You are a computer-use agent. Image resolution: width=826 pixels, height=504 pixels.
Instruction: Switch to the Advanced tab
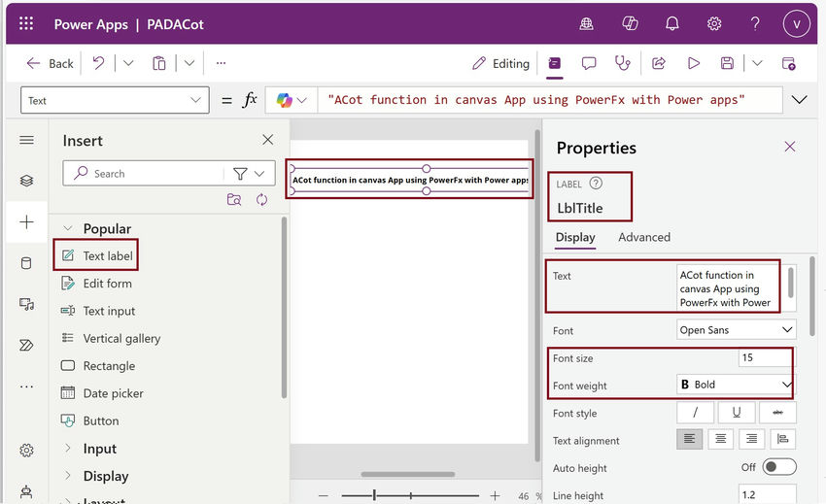point(643,237)
